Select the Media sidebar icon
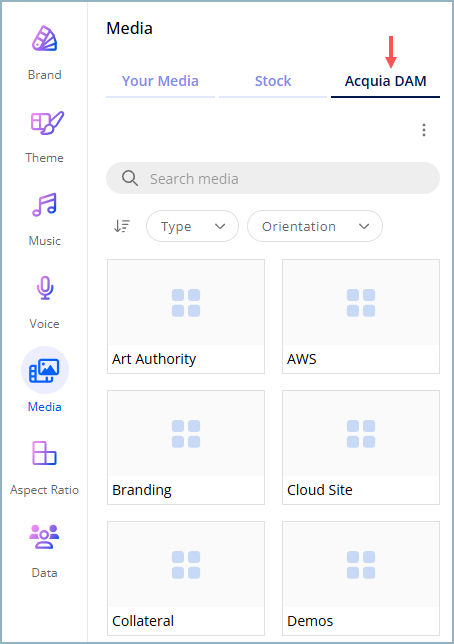 [44, 370]
